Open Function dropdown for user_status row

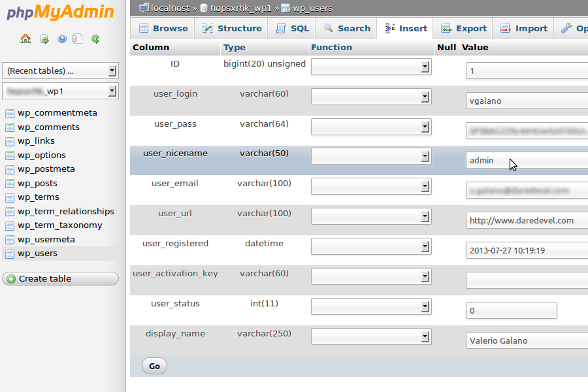(371, 306)
